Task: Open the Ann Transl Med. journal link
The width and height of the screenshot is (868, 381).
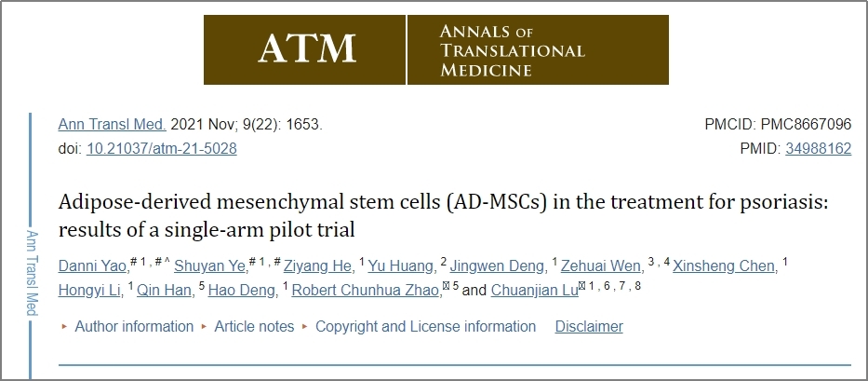Action: click(112, 124)
